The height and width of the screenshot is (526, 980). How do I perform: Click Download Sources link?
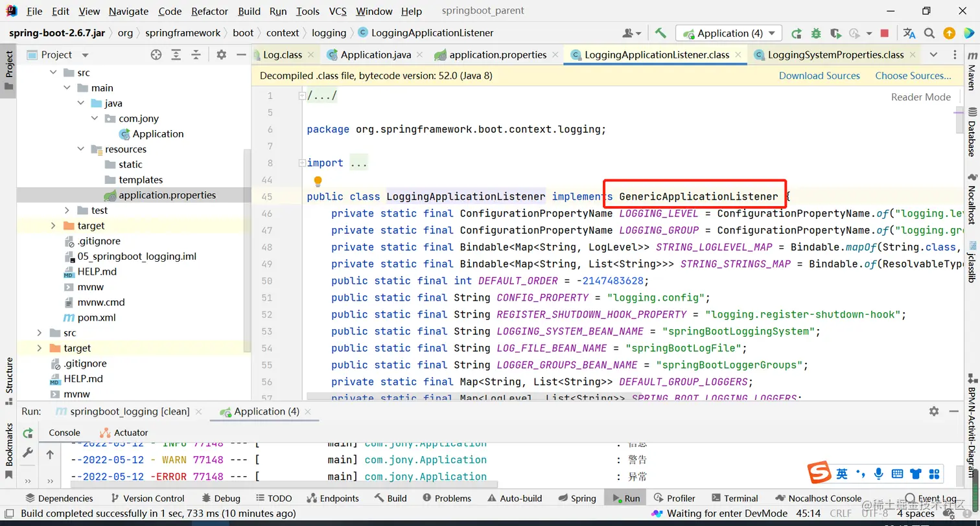819,76
